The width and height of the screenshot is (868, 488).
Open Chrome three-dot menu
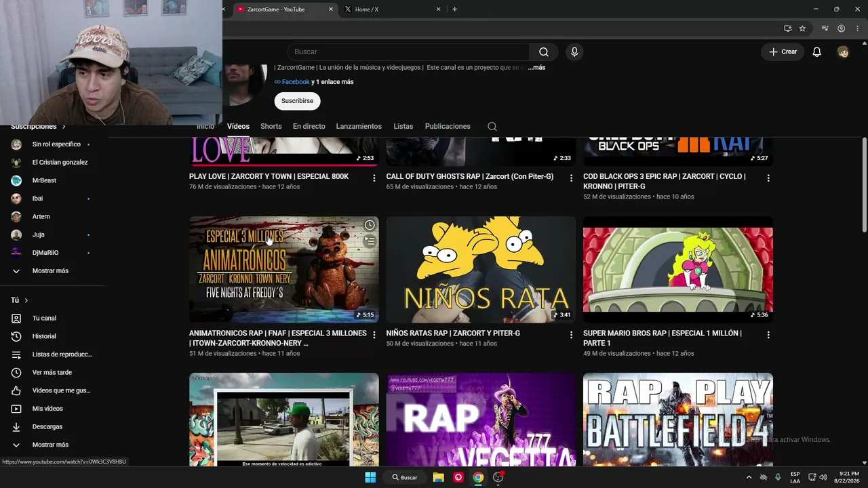pos(858,28)
